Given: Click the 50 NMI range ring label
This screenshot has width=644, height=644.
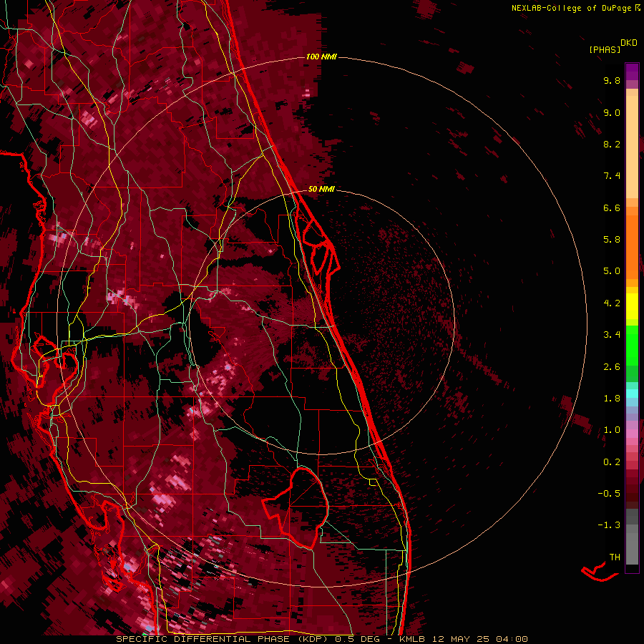Looking at the screenshot, I should coord(321,189).
